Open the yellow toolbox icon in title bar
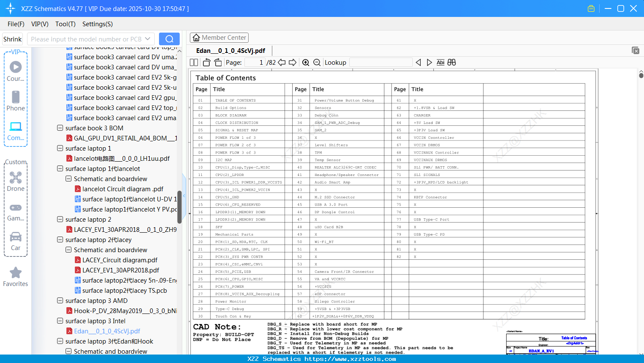The width and height of the screenshot is (644, 363). coord(591,8)
